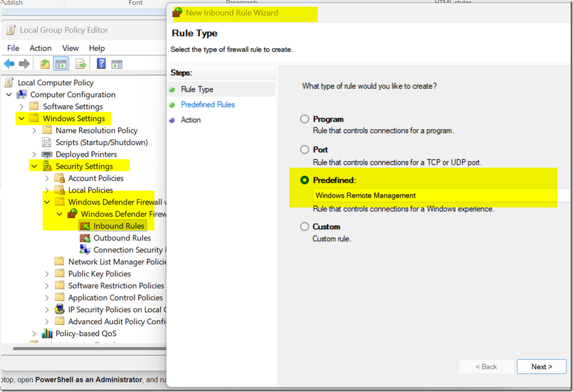Select the Action wizard step

click(x=191, y=120)
